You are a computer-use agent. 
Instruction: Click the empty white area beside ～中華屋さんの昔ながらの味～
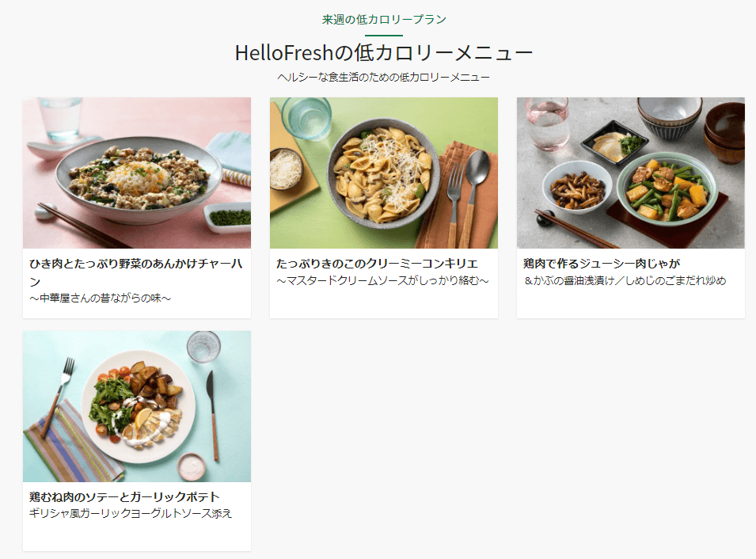(211, 299)
